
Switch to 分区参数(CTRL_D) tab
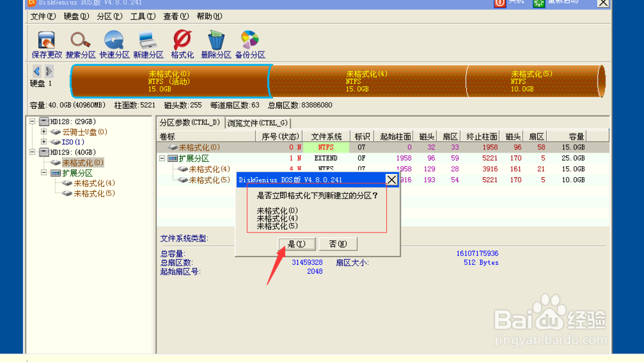[x=190, y=122]
